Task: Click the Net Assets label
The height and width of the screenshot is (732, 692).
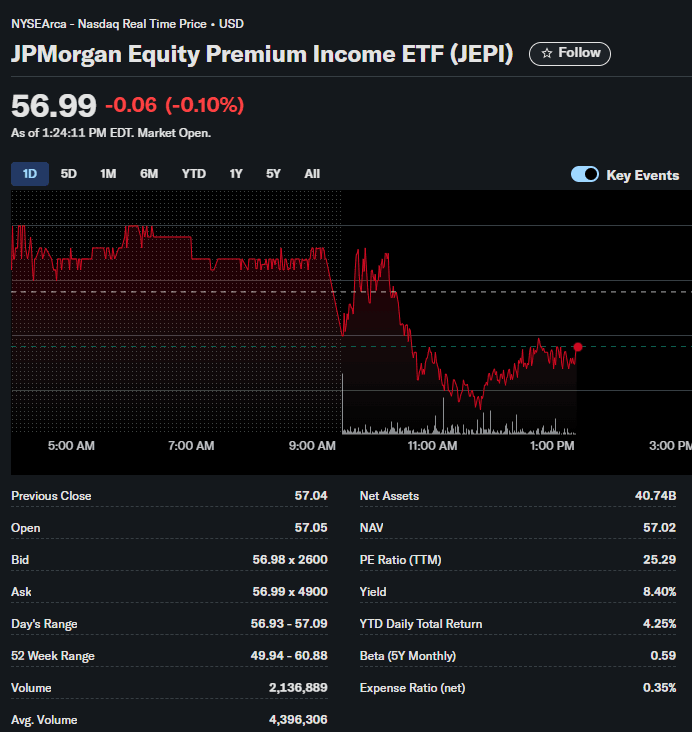Action: (x=389, y=496)
